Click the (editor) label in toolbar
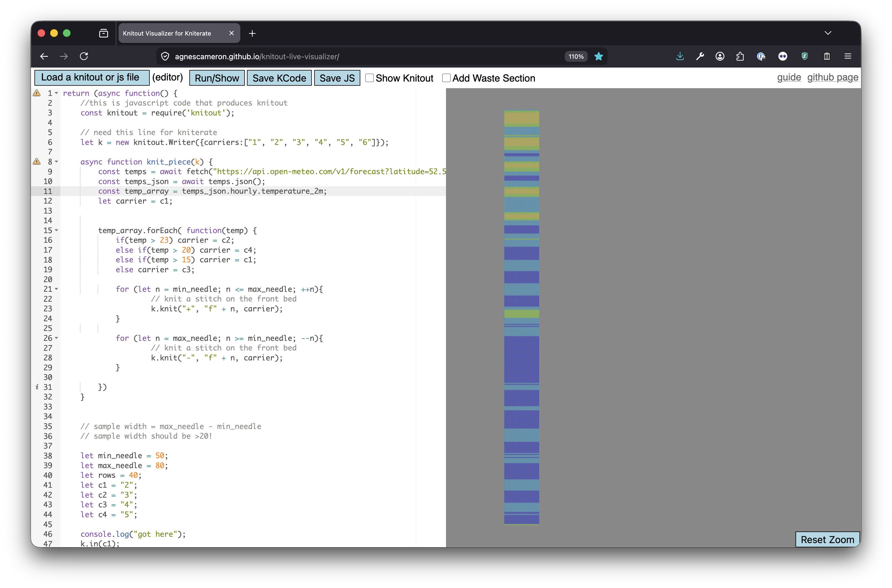Screen dimensions: 892x588 pos(168,77)
